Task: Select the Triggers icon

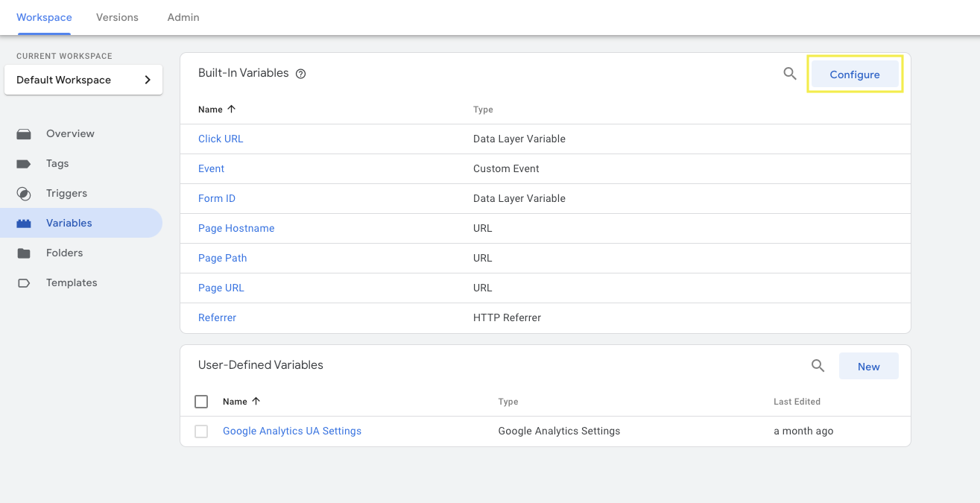Action: (x=23, y=193)
